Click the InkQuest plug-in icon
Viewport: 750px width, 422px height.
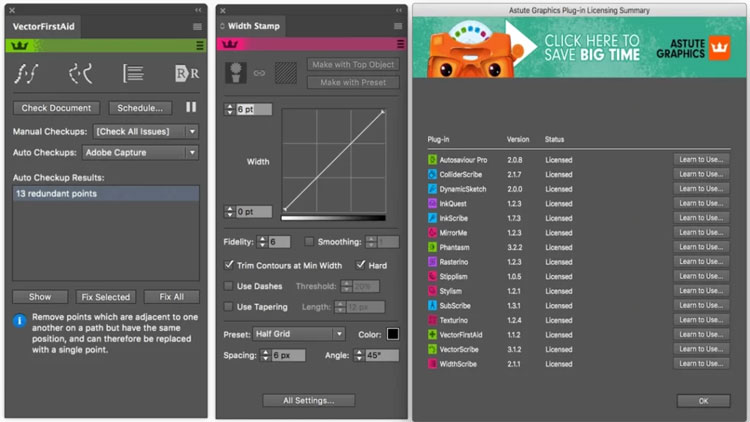pyautogui.click(x=432, y=203)
